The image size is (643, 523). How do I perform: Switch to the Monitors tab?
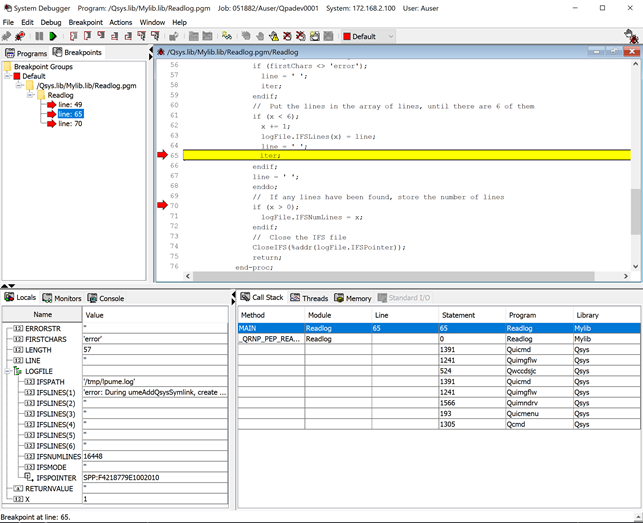(62, 298)
